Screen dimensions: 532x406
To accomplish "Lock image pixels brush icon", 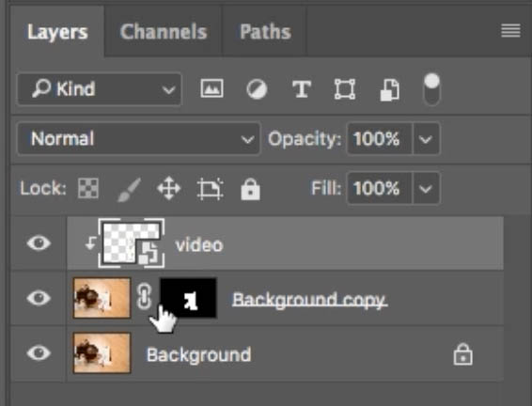I will pyautogui.click(x=129, y=189).
